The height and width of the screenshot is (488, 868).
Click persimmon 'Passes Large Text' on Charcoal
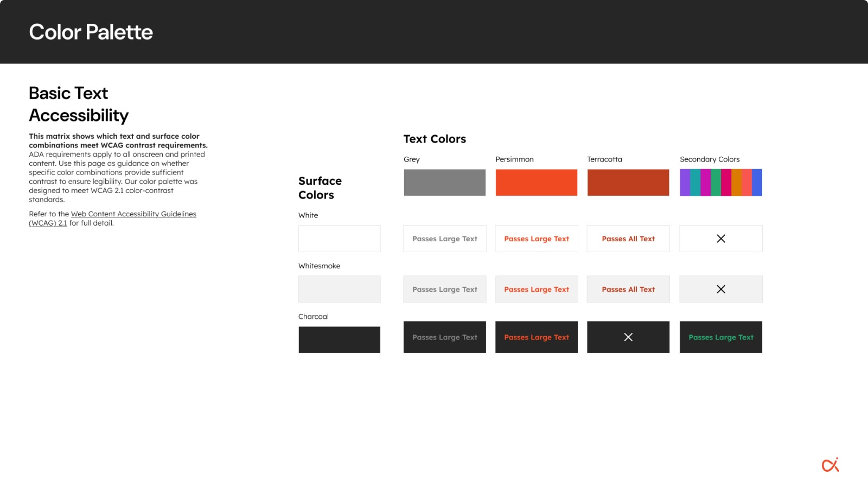point(537,337)
